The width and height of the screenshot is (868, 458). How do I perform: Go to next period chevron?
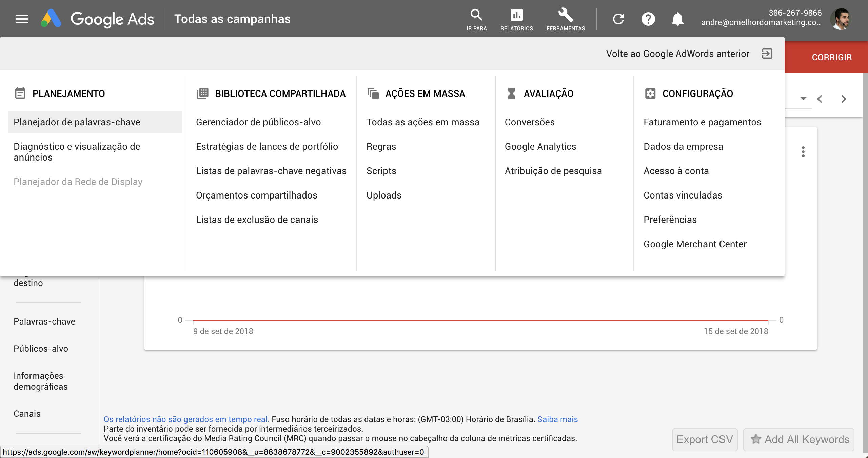click(844, 99)
